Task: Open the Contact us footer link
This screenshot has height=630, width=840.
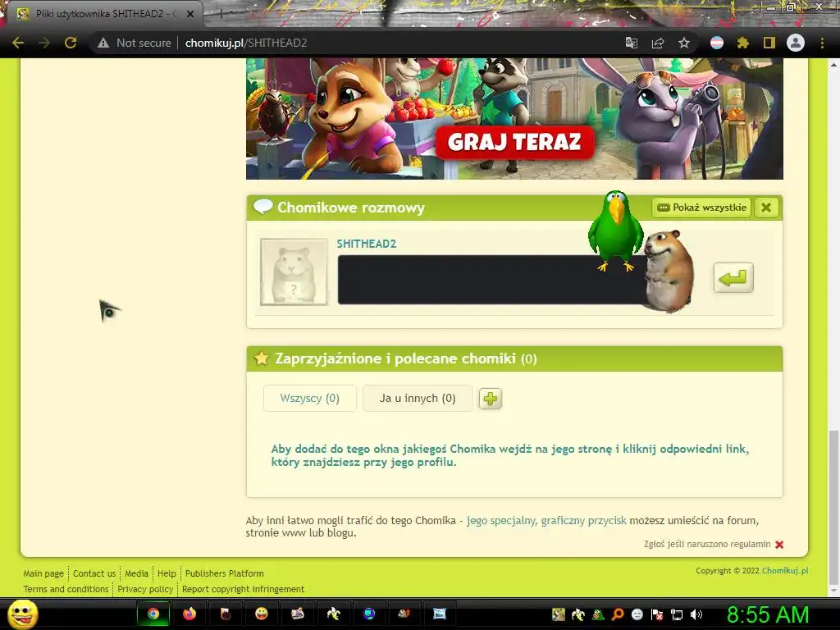Action: pos(94,573)
